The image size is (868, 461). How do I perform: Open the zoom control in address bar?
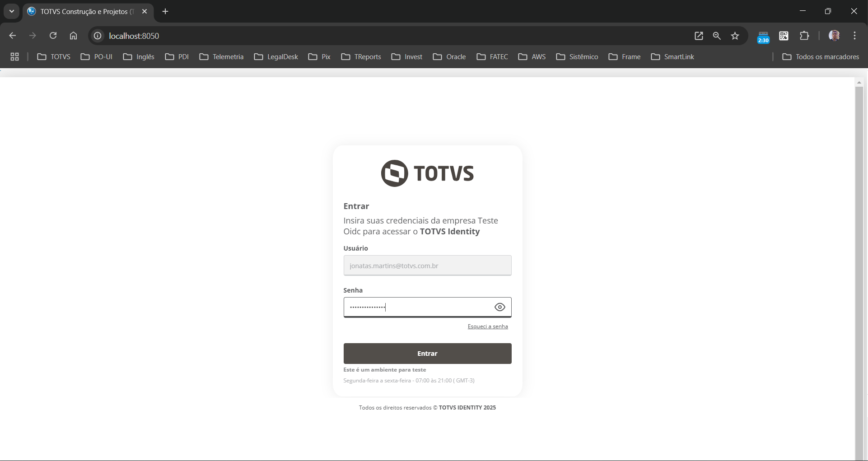717,36
